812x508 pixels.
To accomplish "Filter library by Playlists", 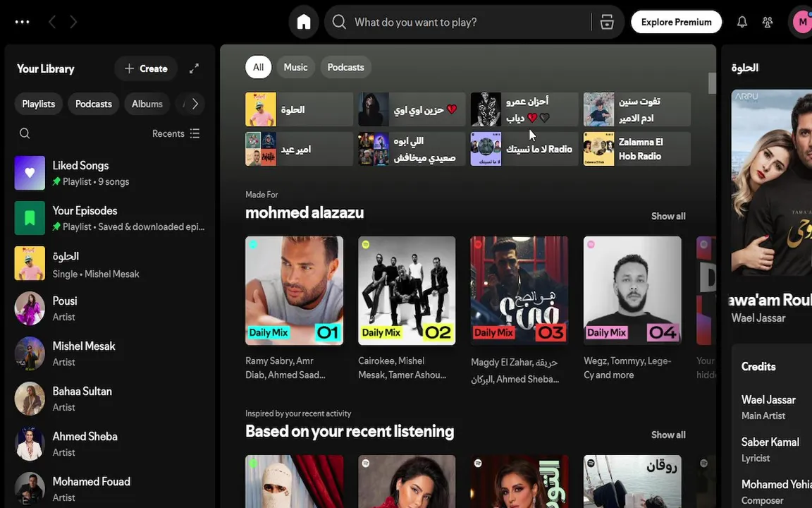I will tap(38, 104).
